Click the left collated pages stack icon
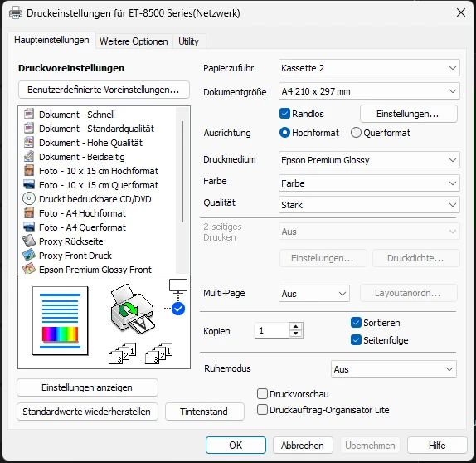The image size is (476, 463). pos(123,353)
